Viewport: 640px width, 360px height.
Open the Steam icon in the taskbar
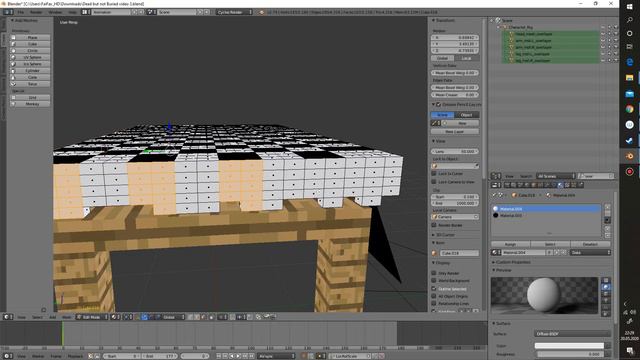click(x=629, y=140)
